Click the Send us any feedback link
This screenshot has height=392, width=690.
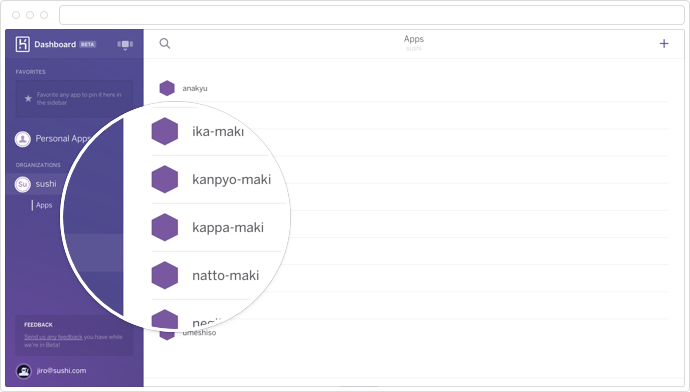coord(53,337)
